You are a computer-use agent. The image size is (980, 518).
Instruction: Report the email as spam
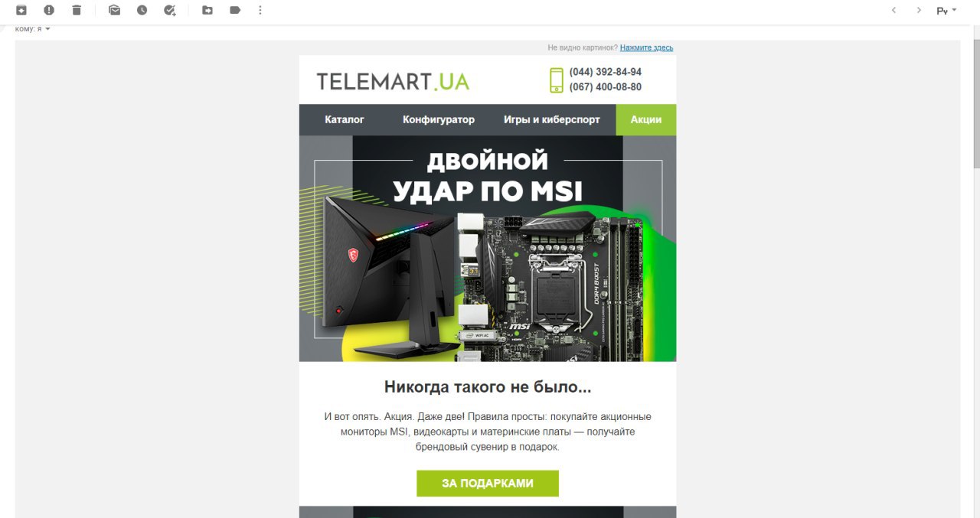tap(49, 10)
